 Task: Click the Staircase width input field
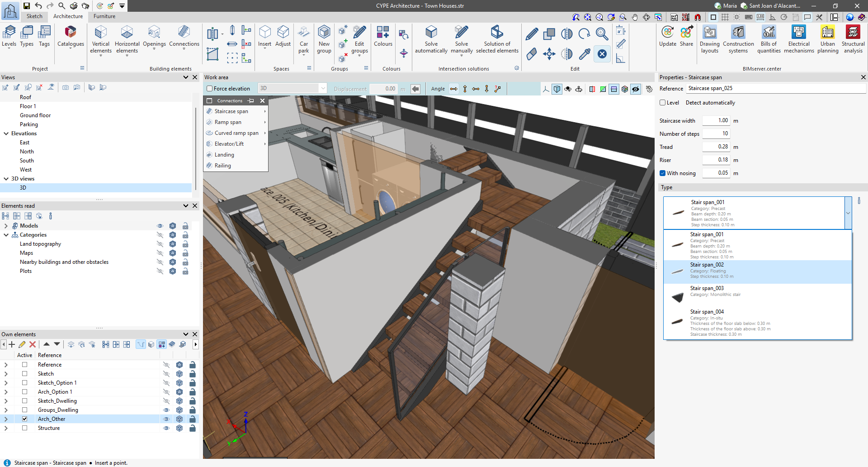pos(716,121)
